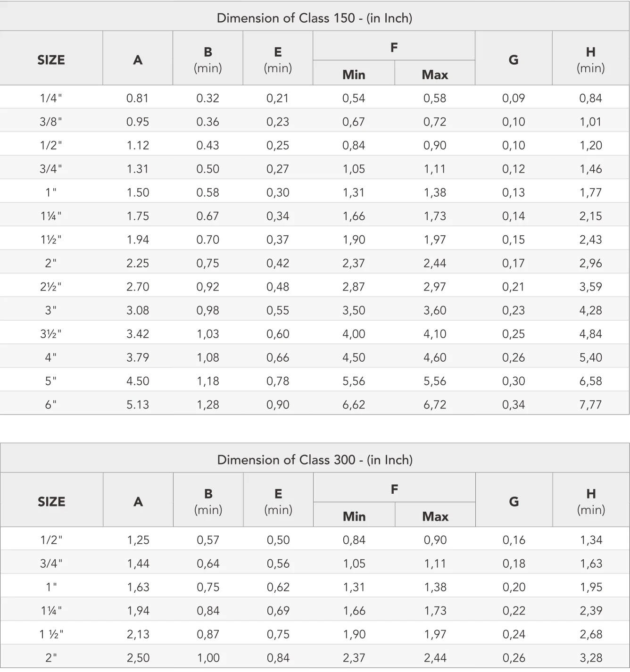Click the 4,28 H value for 3" size
The width and height of the screenshot is (630, 672).
(x=590, y=310)
